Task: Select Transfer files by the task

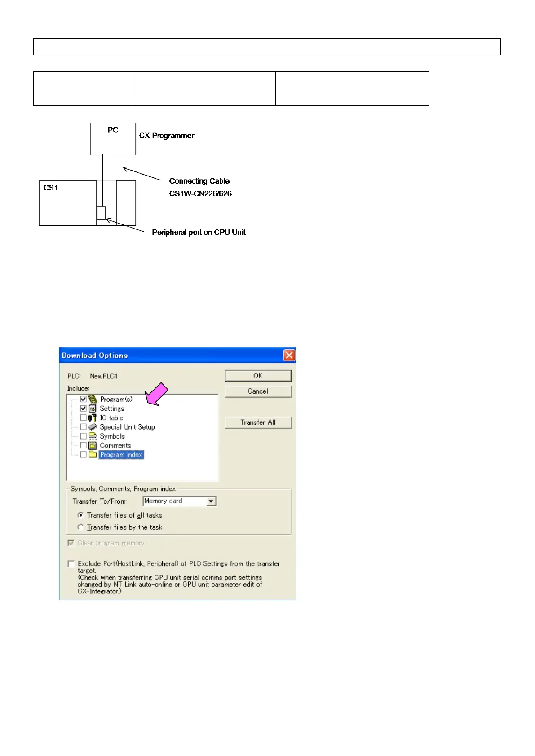Action: [80, 527]
